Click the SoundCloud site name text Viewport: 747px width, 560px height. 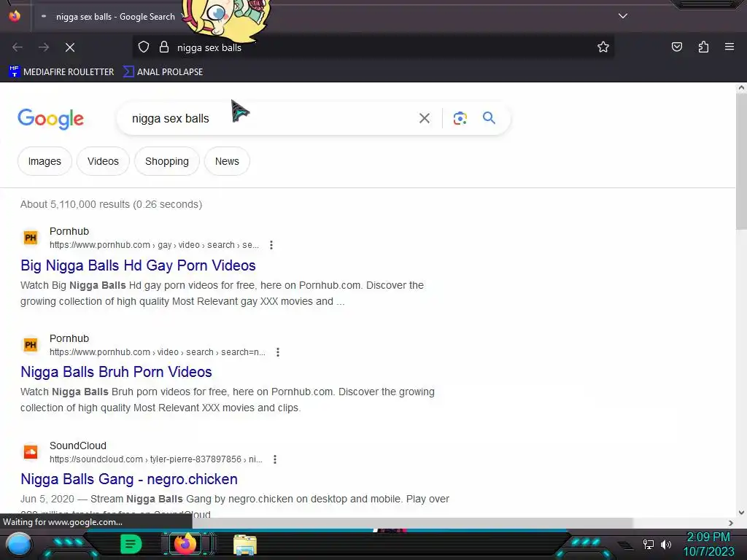click(78, 446)
